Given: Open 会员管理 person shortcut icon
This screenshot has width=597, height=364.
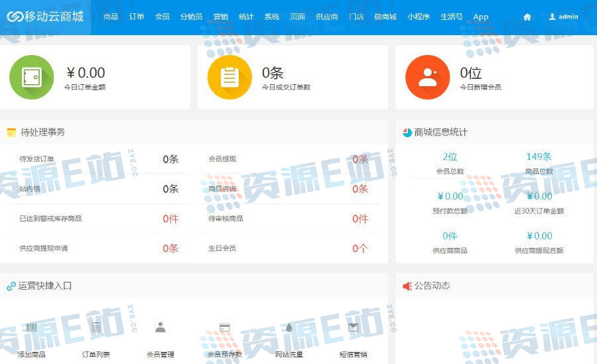Looking at the screenshot, I should [160, 328].
